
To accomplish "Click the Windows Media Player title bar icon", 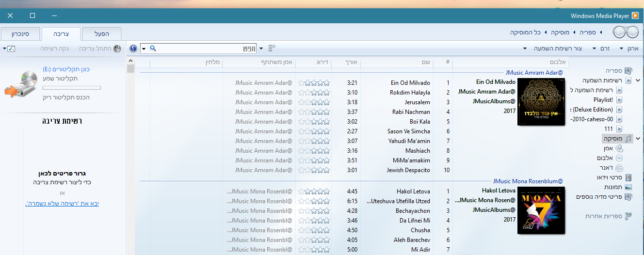I will coord(635,16).
